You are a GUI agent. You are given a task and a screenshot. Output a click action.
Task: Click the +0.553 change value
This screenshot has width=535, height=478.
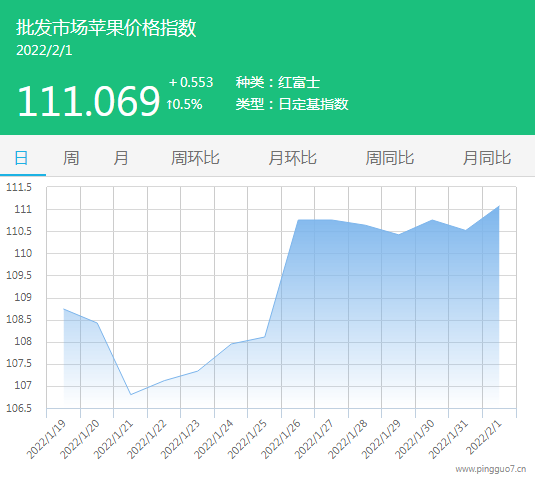[x=191, y=82]
